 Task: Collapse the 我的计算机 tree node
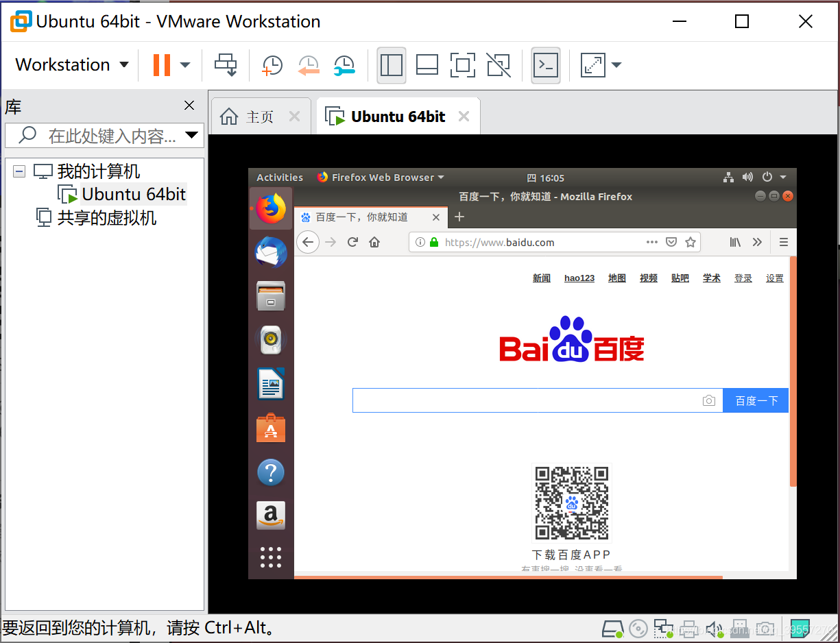point(19,171)
